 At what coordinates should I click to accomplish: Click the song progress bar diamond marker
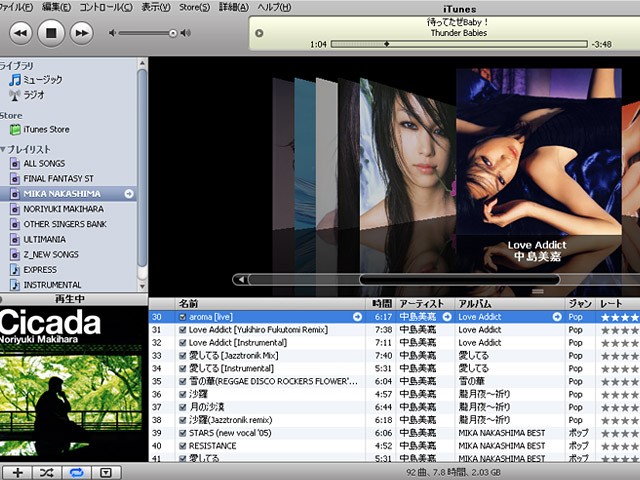[x=386, y=44]
